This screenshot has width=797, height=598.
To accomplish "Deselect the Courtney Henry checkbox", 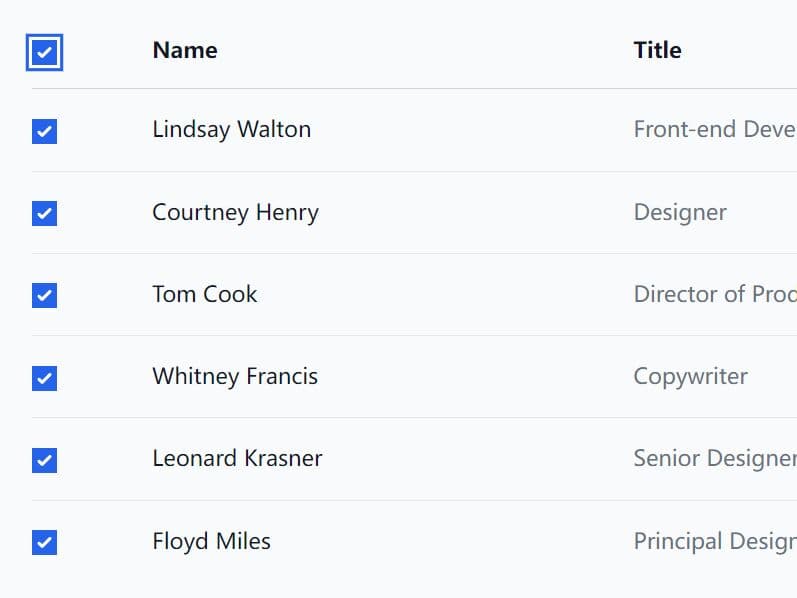I will [44, 213].
